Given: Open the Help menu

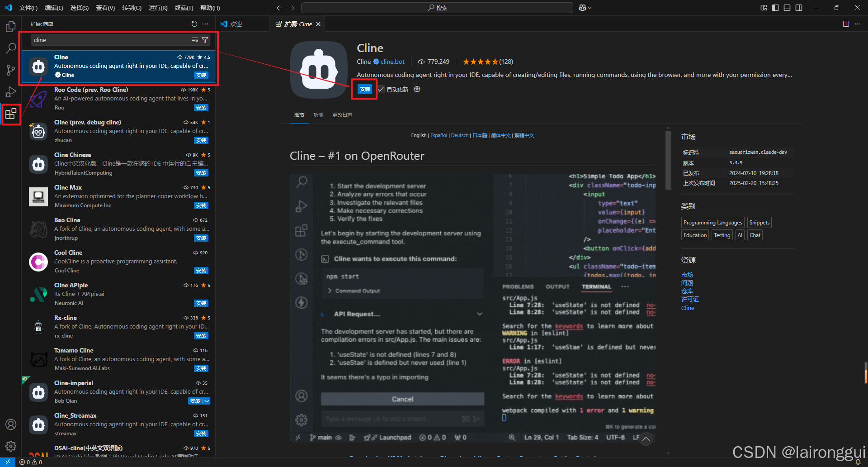Looking at the screenshot, I should click(x=210, y=8).
